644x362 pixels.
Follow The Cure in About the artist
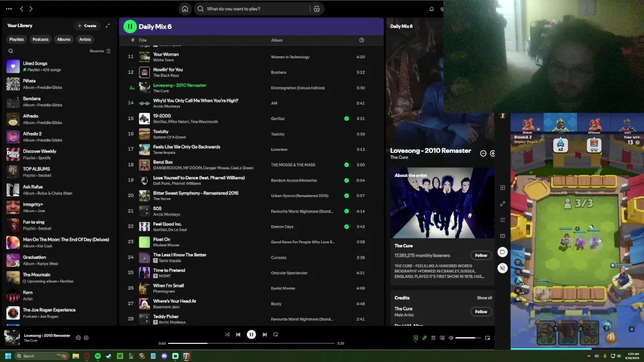[x=481, y=255]
